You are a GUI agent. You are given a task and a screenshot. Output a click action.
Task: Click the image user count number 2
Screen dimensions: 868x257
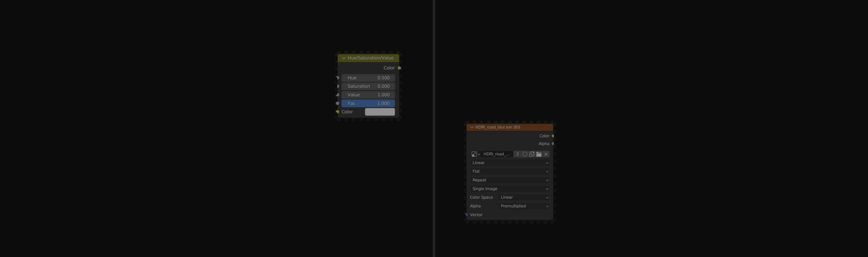[x=518, y=154]
